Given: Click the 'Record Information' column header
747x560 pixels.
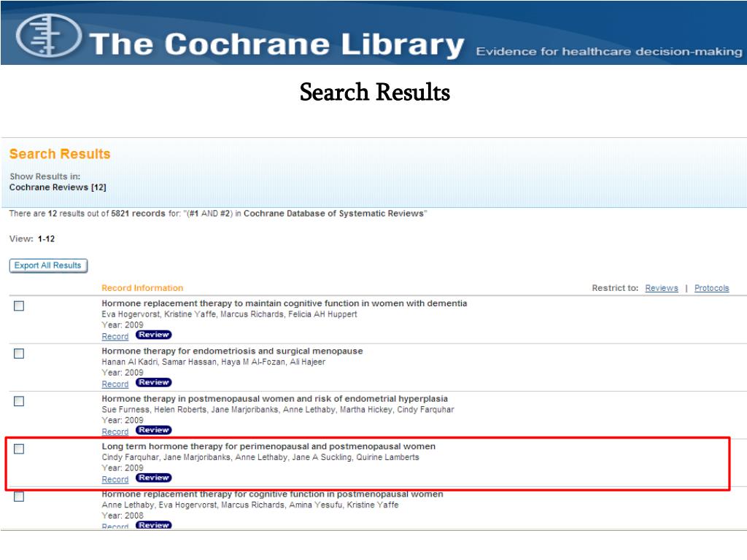Looking at the screenshot, I should point(142,288).
